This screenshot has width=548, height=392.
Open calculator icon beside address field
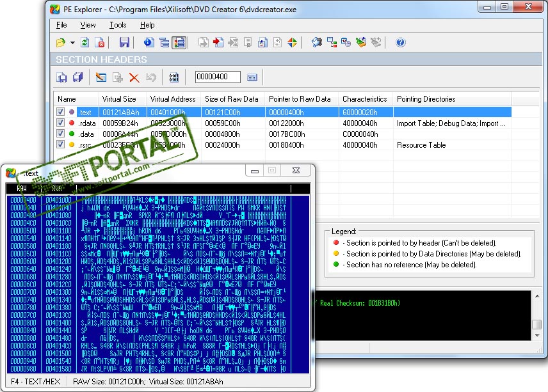[x=252, y=77]
